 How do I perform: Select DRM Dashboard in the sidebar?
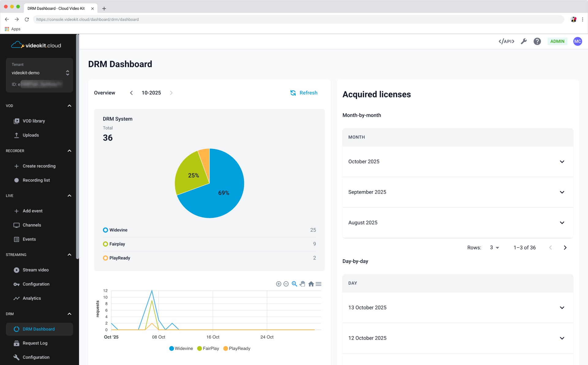39,329
